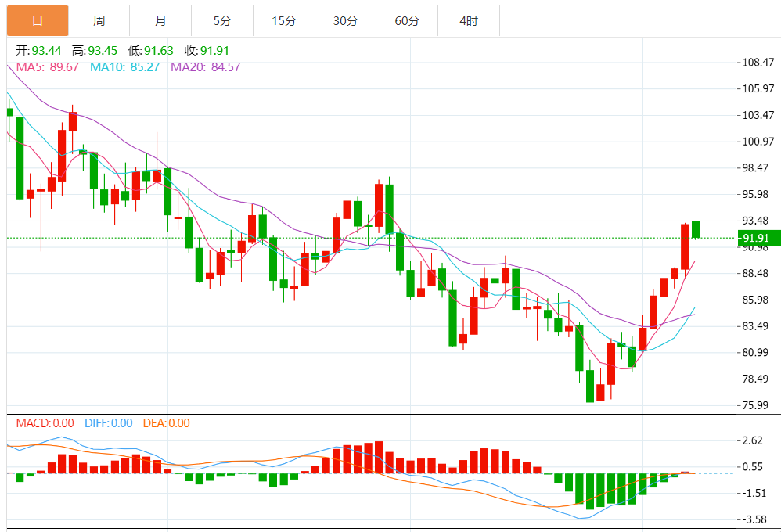The width and height of the screenshot is (781, 532).
Task: Click the 108.47 price axis label
Action: 758,63
